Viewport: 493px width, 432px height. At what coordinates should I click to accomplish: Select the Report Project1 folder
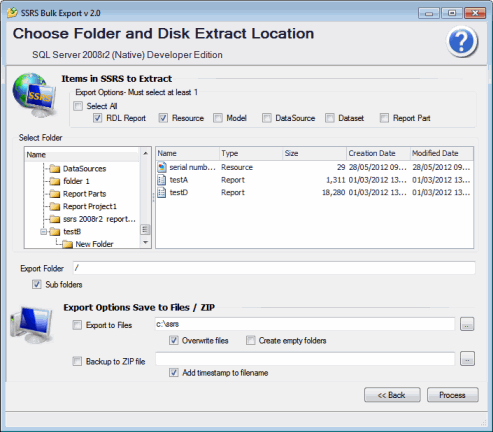90,207
